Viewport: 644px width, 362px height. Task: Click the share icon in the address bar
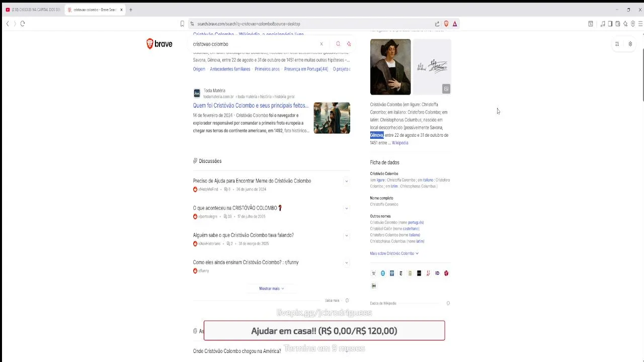[x=437, y=24]
